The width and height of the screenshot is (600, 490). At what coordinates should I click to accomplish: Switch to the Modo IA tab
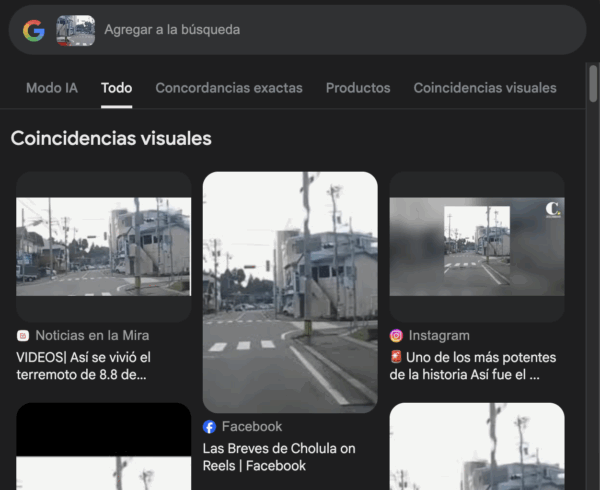pos(52,88)
